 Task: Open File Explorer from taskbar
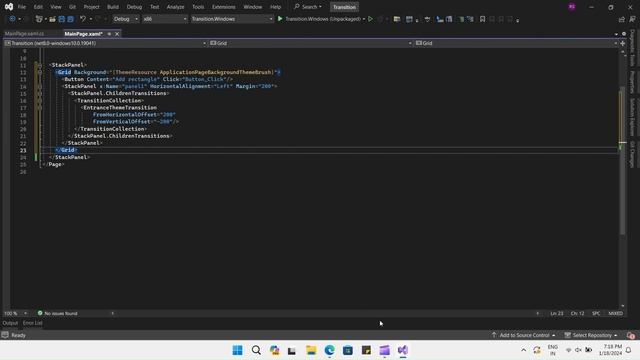click(x=311, y=350)
